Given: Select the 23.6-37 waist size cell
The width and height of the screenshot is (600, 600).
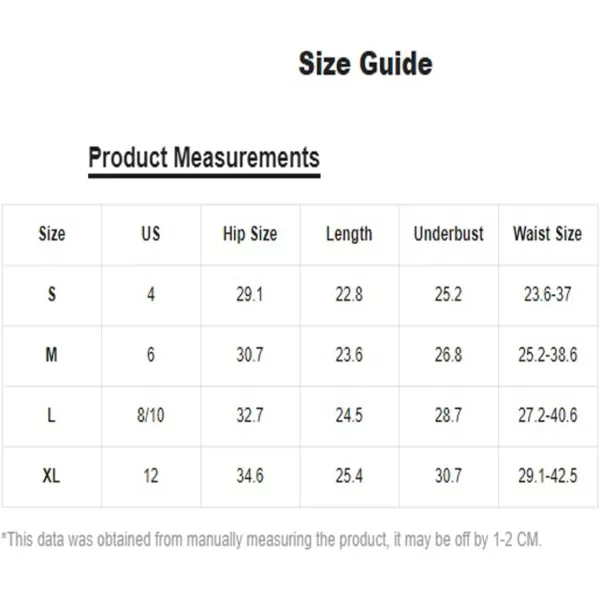Looking at the screenshot, I should tap(548, 294).
